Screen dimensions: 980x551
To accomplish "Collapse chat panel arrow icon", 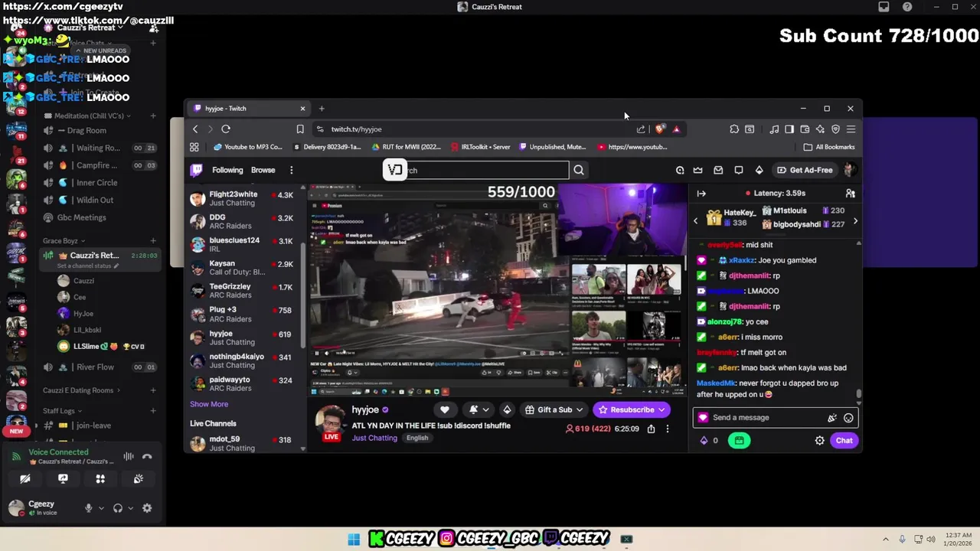I will [x=701, y=194].
